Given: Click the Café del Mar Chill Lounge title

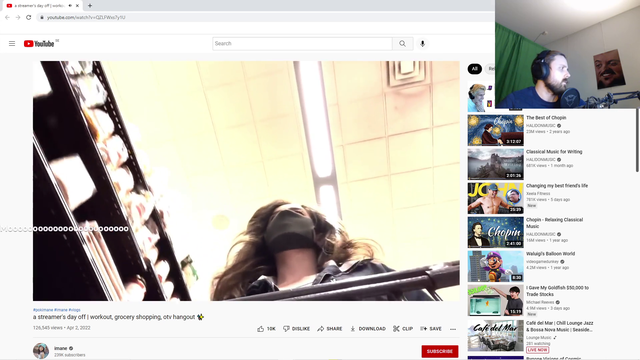Looking at the screenshot, I should pyautogui.click(x=559, y=326).
